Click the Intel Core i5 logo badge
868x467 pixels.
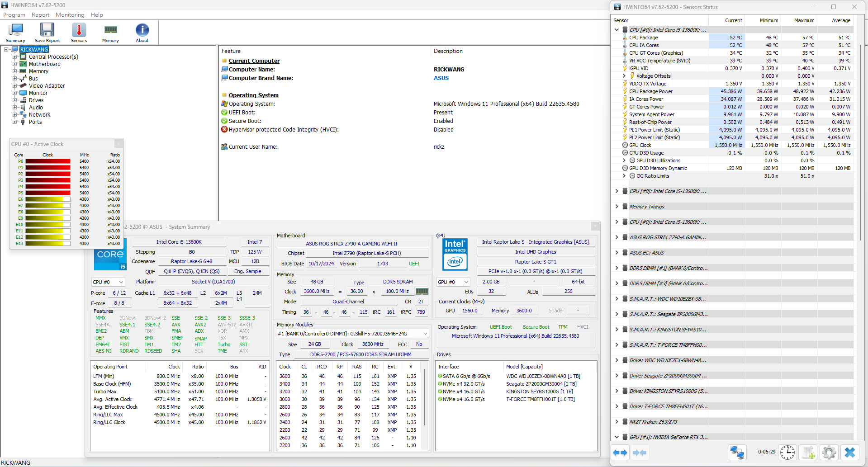(x=110, y=259)
